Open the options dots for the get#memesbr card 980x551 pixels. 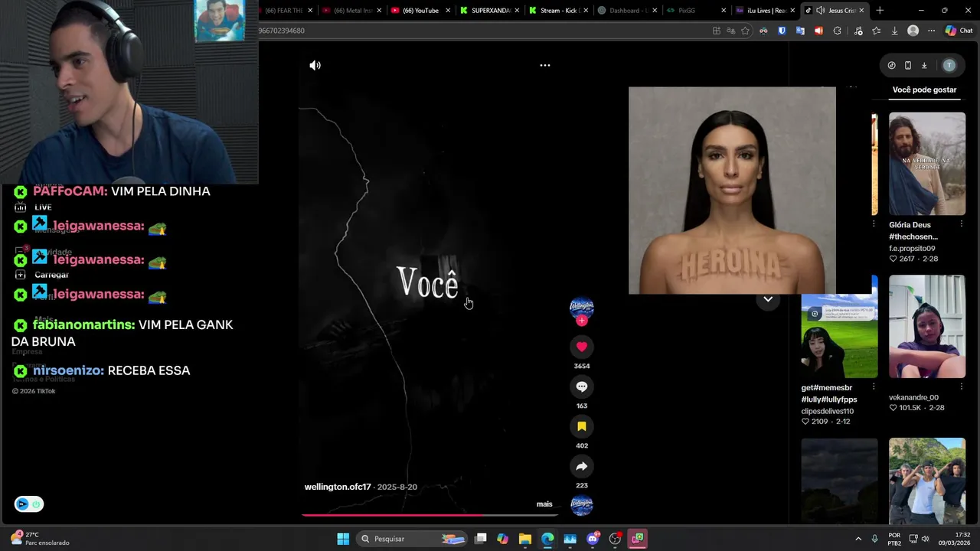click(874, 387)
